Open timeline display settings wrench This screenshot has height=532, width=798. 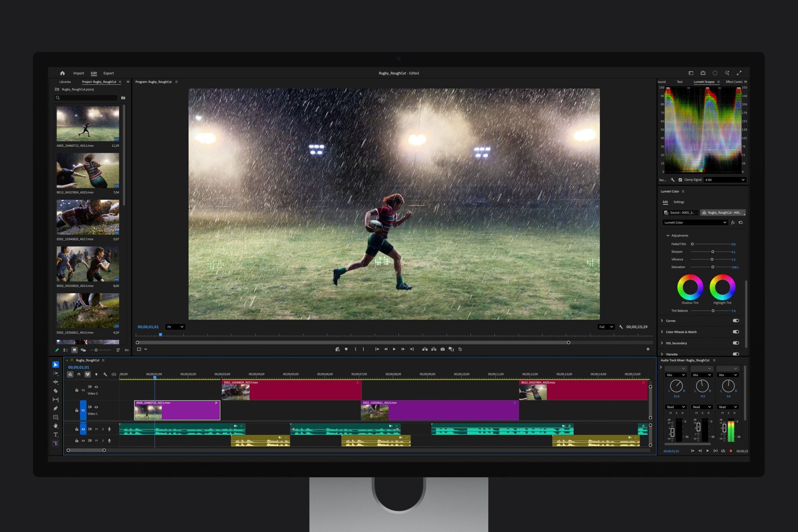click(105, 374)
